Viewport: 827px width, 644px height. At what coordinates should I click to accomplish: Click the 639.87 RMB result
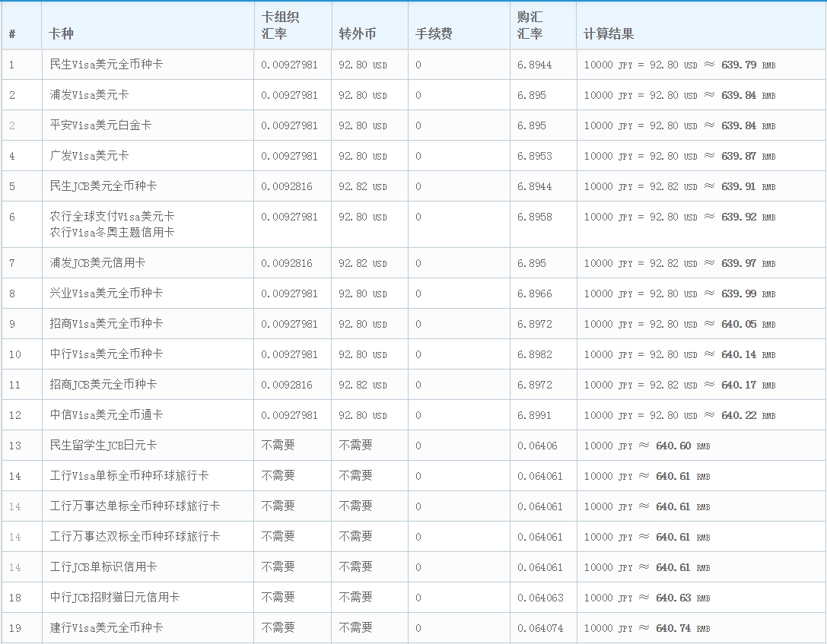click(749, 156)
